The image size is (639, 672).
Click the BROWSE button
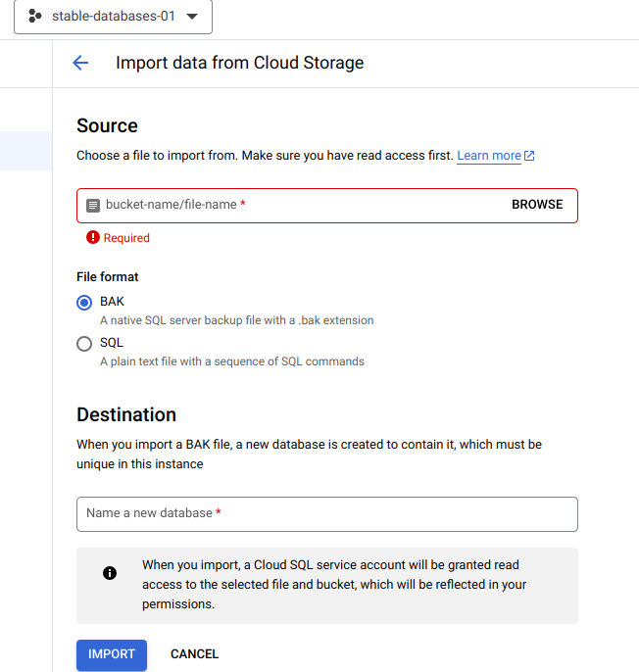pyautogui.click(x=537, y=205)
